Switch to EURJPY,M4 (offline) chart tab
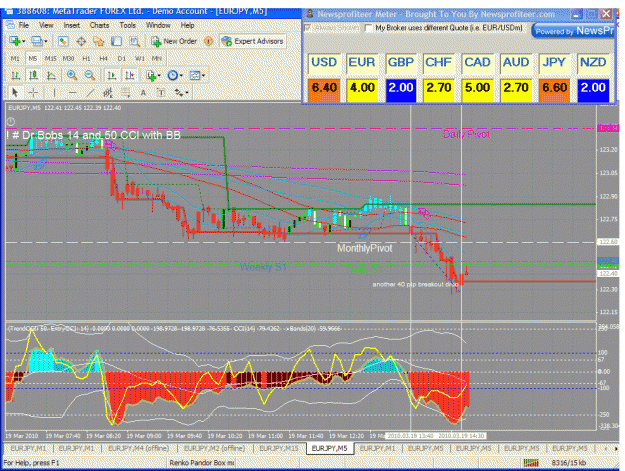 pyautogui.click(x=138, y=449)
